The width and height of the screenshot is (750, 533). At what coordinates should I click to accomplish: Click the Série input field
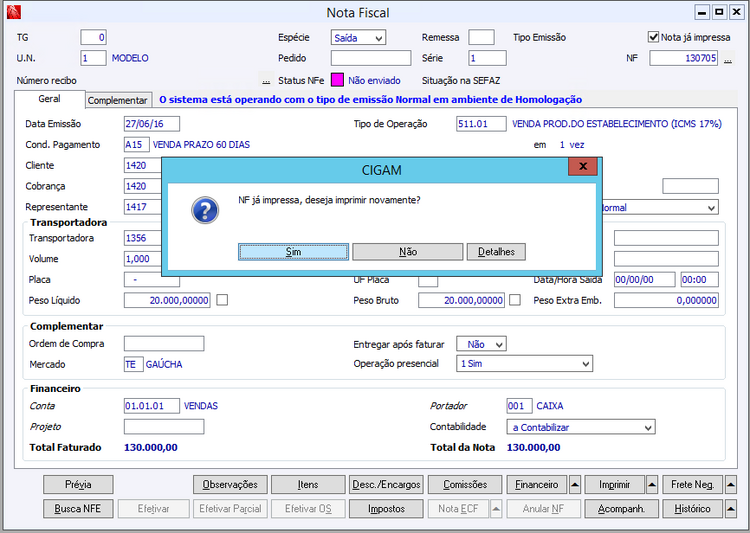click(x=487, y=58)
